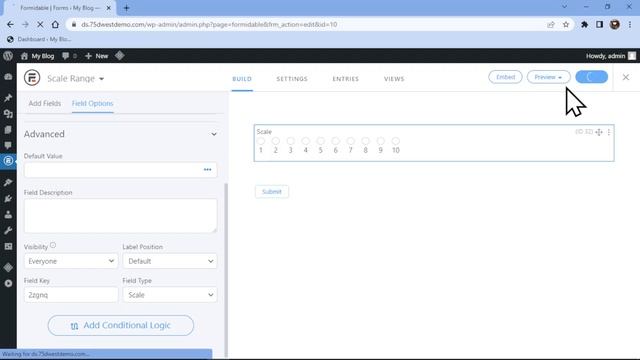Switch to the Entries tab
640x360 pixels.
pyautogui.click(x=345, y=79)
